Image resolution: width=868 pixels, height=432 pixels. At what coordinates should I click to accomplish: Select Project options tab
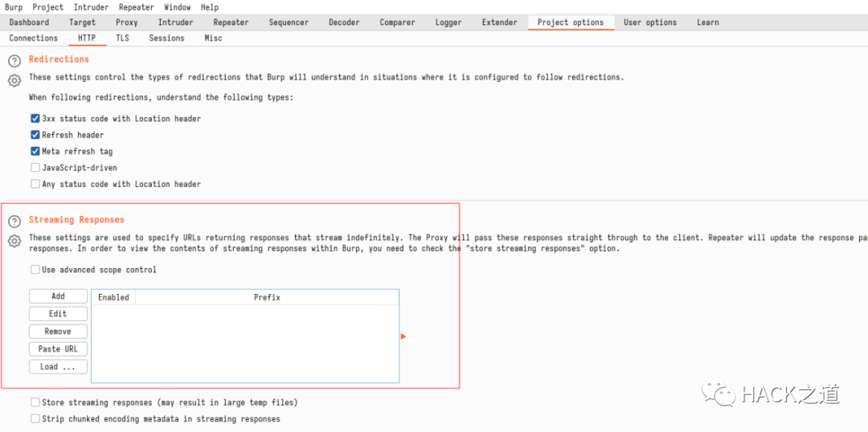point(571,22)
